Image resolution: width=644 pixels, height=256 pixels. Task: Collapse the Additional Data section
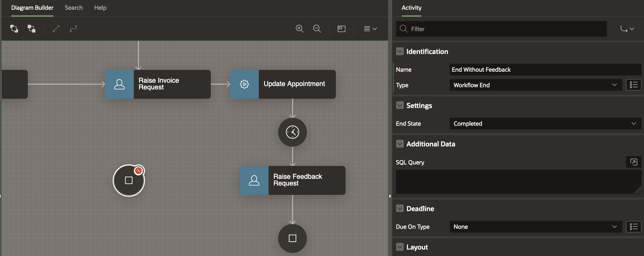click(x=400, y=144)
